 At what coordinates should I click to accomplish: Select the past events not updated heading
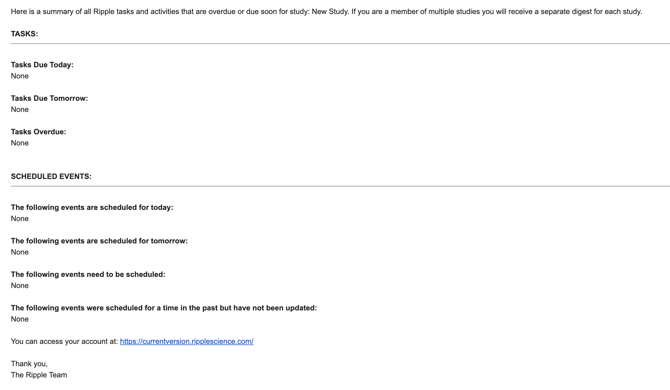[164, 308]
